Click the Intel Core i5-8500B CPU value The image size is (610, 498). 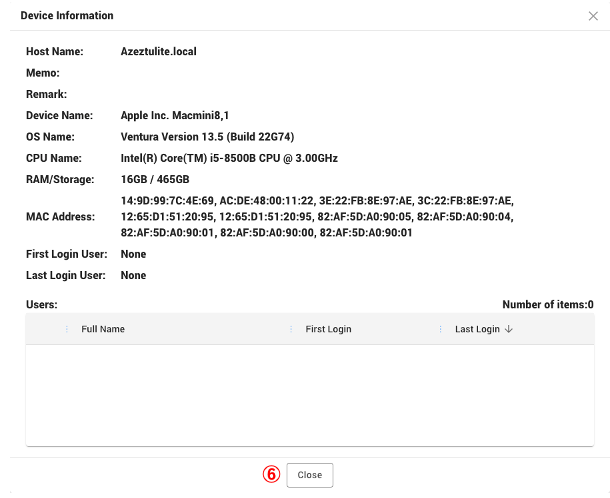click(x=229, y=157)
